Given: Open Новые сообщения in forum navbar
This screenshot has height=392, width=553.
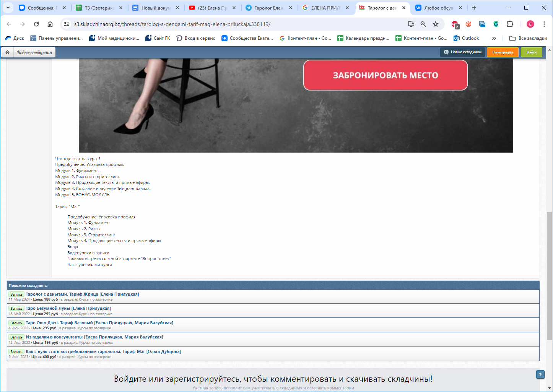Looking at the screenshot, I should pos(34,52).
